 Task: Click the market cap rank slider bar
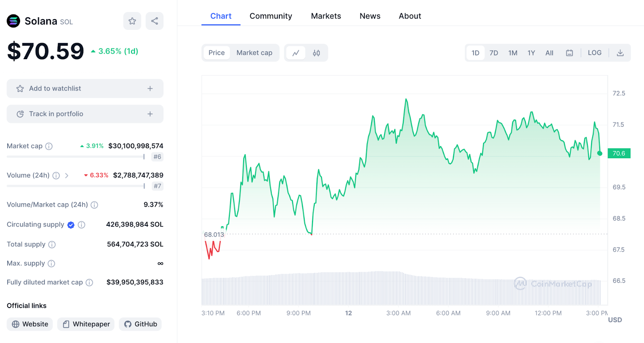[76, 157]
